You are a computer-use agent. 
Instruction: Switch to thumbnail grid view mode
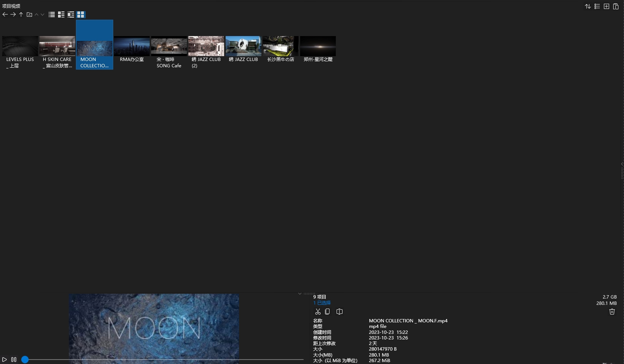(x=81, y=15)
